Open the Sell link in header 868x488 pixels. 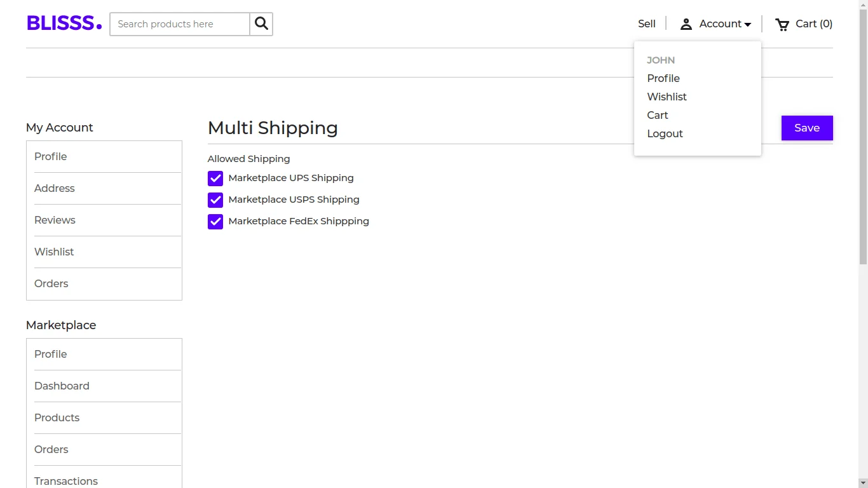[647, 24]
